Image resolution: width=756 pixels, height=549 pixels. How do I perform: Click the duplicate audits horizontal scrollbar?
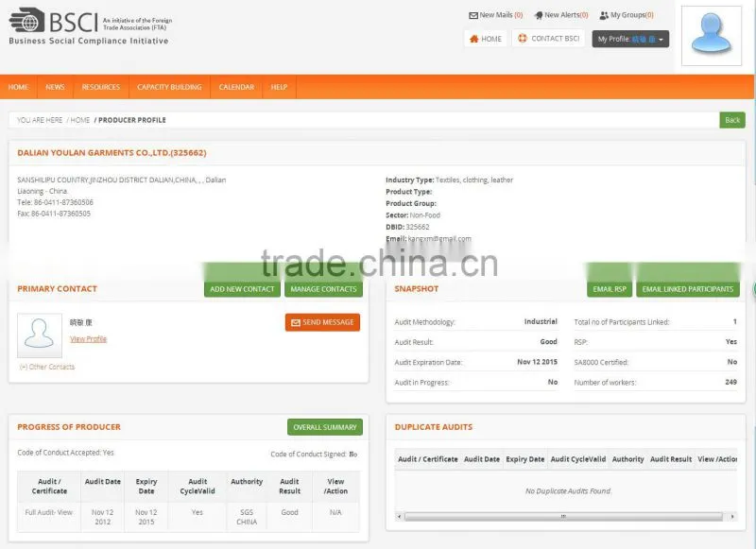[x=563, y=516]
